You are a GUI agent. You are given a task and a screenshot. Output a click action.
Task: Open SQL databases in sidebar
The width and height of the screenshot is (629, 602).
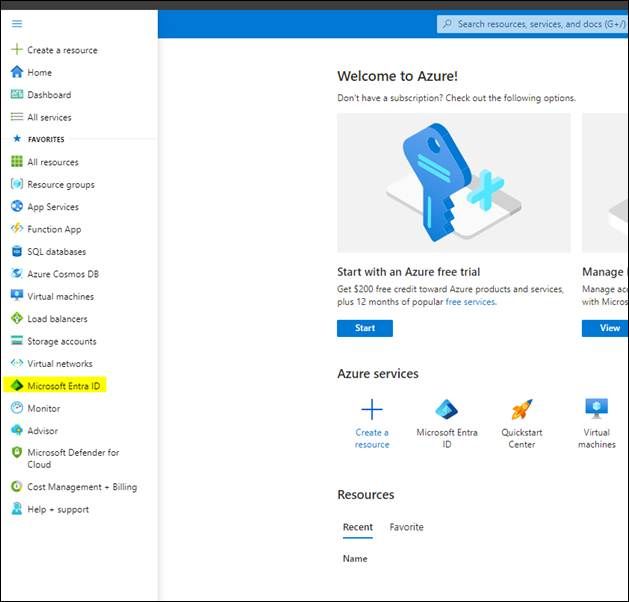56,252
